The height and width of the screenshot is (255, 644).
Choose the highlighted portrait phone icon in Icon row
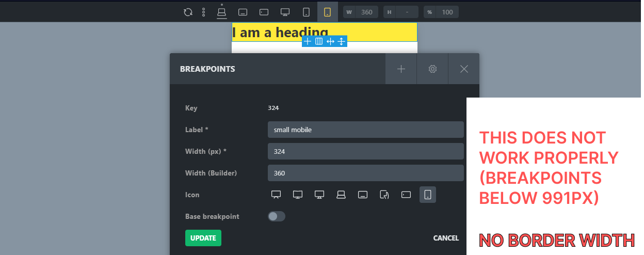(428, 195)
